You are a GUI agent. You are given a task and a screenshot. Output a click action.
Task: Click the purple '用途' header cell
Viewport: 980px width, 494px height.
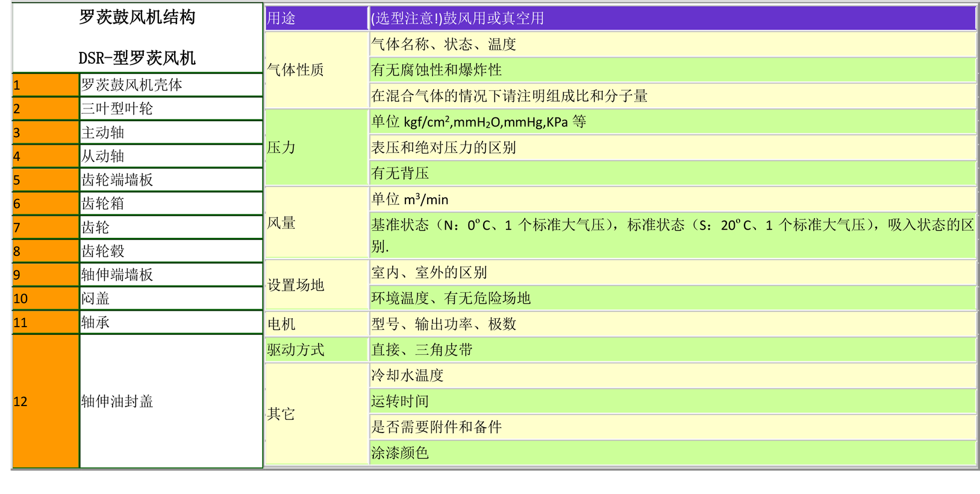316,19
